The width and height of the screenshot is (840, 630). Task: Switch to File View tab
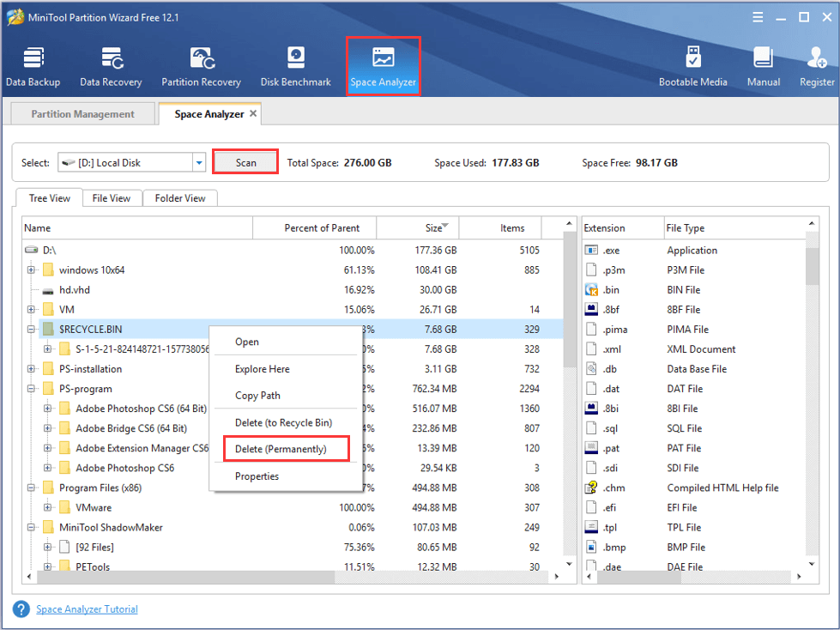click(112, 198)
